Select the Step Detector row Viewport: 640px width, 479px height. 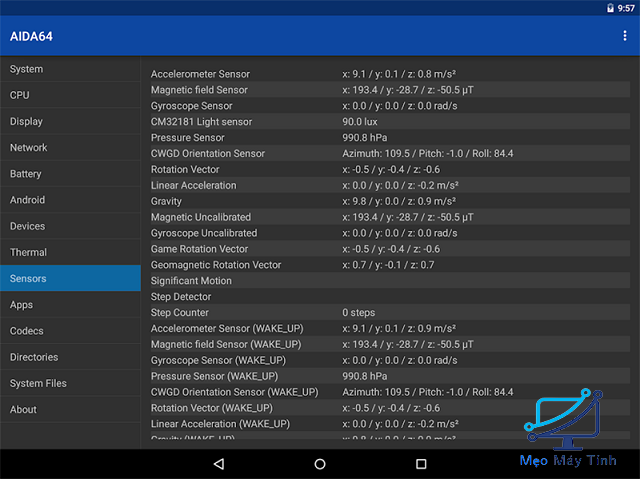tap(390, 297)
